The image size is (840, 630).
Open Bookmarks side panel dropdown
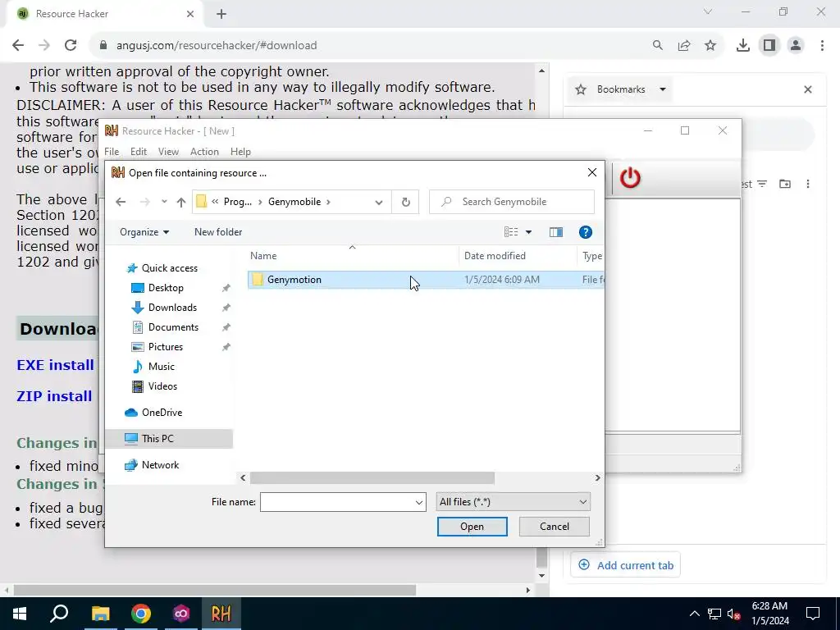[x=663, y=89]
